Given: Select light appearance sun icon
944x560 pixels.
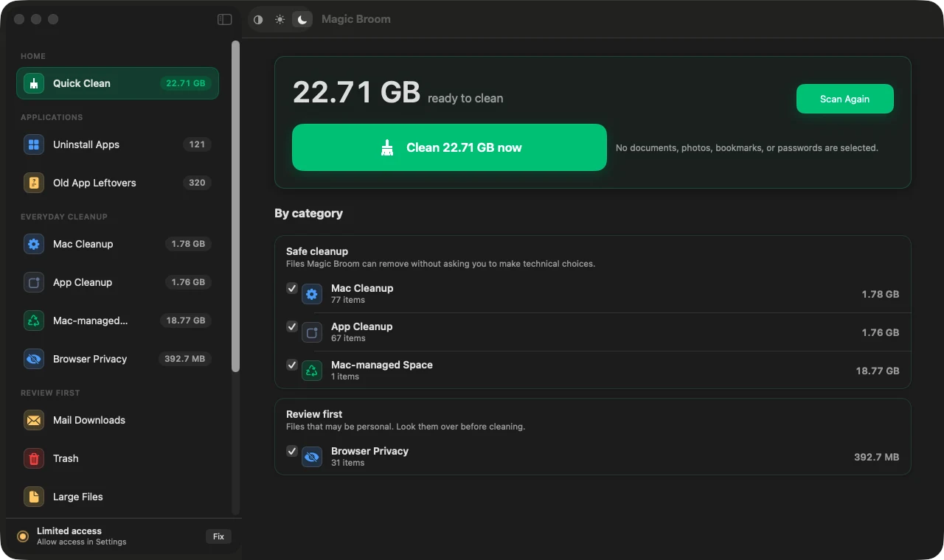Looking at the screenshot, I should tap(280, 19).
